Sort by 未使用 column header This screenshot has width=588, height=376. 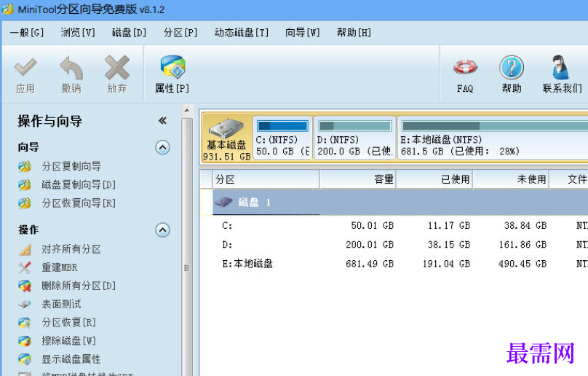pos(511,179)
